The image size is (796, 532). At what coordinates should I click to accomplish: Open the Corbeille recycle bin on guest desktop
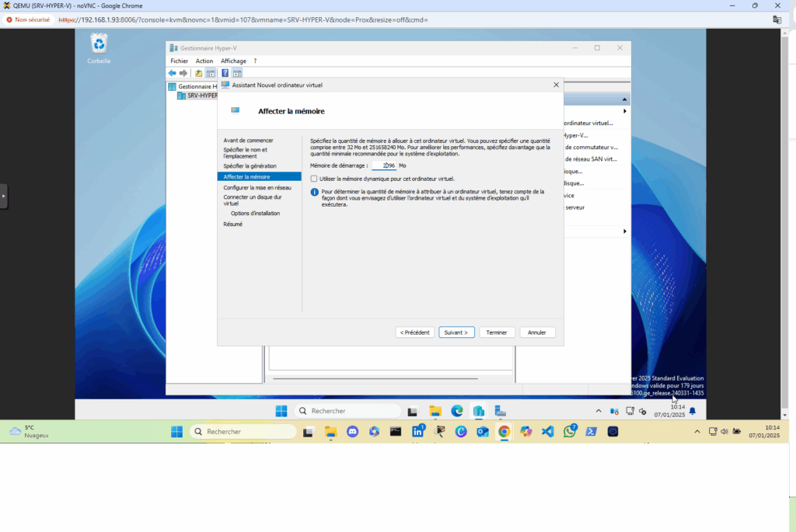point(99,49)
